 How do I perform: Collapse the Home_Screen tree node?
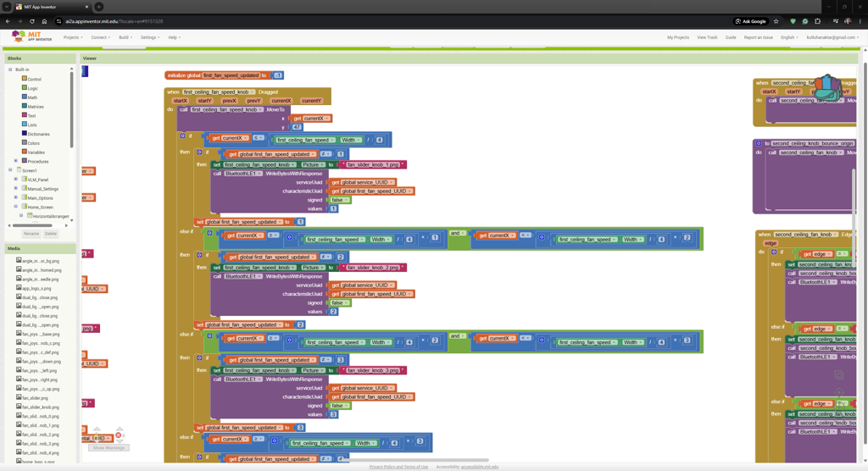[x=16, y=207]
